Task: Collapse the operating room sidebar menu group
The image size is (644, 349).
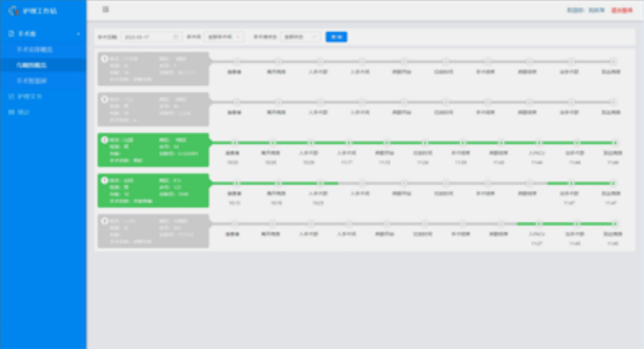Action: (x=78, y=34)
